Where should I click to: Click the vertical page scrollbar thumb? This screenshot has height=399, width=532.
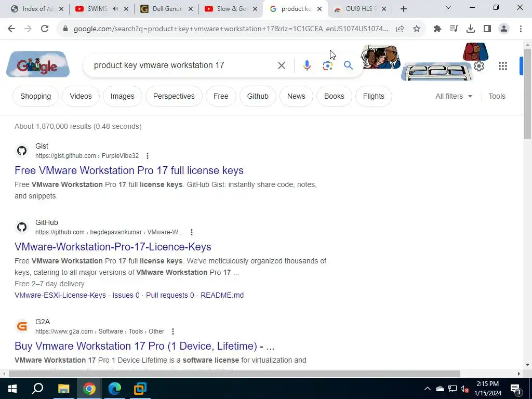(527, 94)
